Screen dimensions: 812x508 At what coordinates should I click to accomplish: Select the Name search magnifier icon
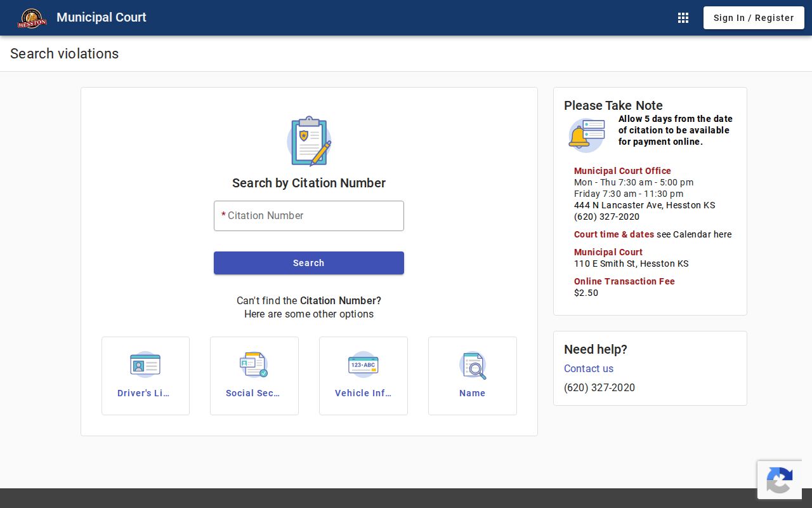tap(473, 365)
